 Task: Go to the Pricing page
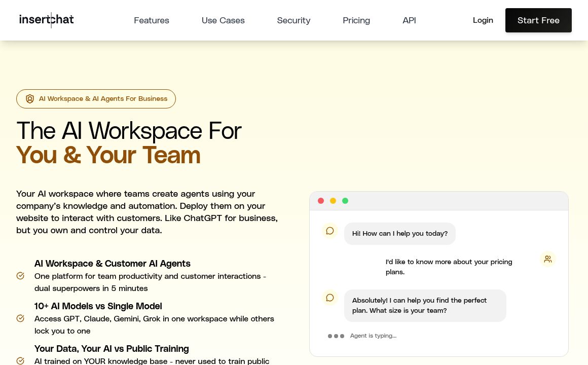(356, 20)
